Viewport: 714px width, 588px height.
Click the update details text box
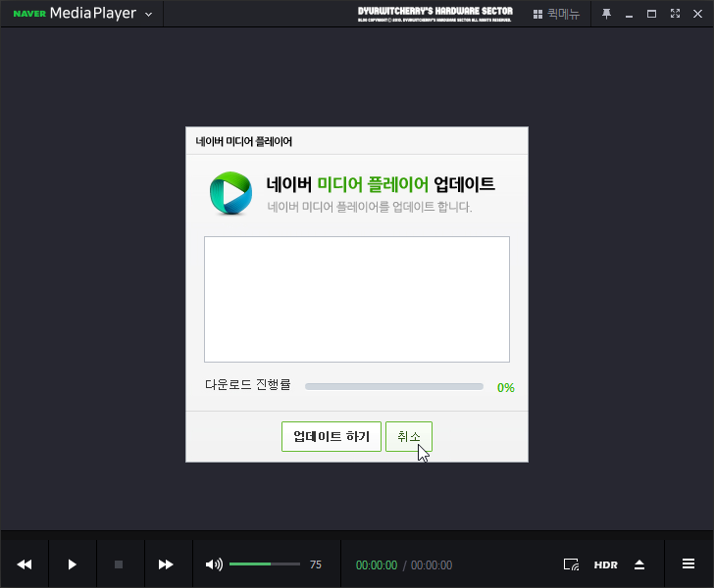pyautogui.click(x=357, y=299)
